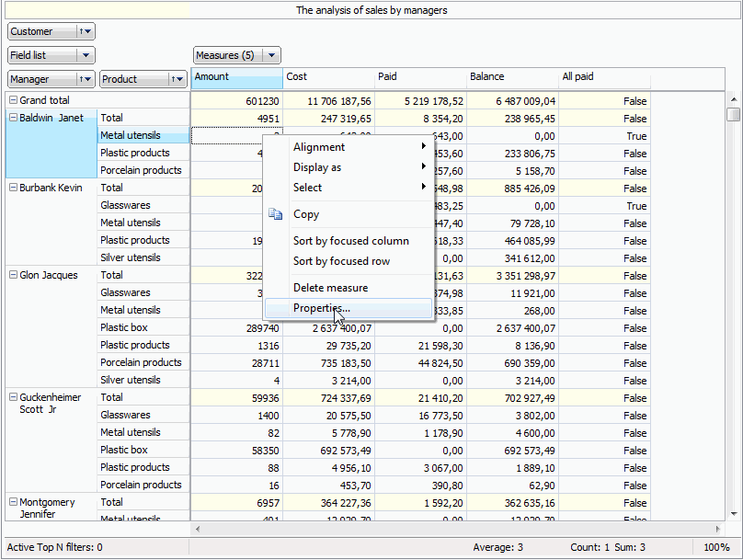Select the Grand total balance 6 487 009,04
This screenshot has height=560, width=743.
513,101
